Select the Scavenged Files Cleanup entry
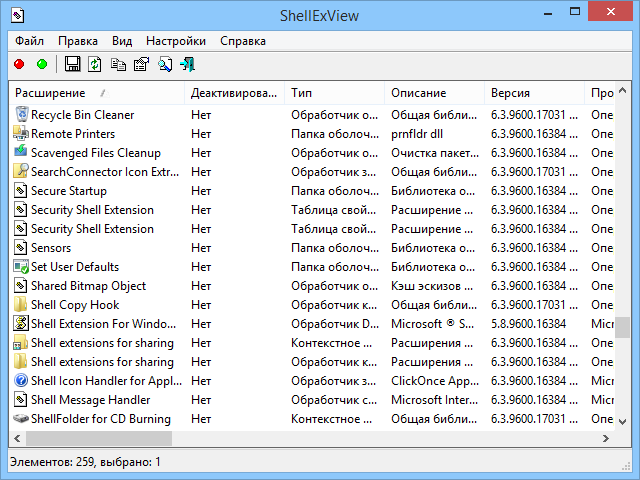The height and width of the screenshot is (480, 640). click(96, 153)
